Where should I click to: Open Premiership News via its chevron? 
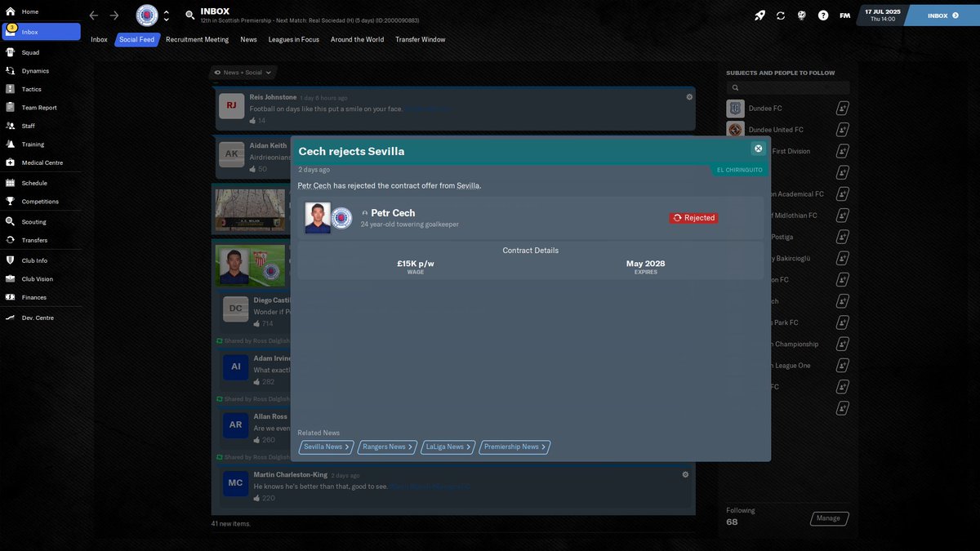544,447
